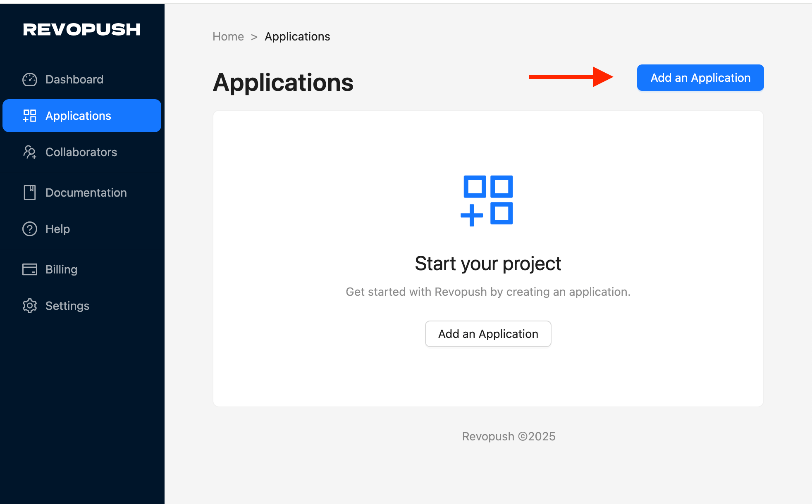
Task: Open the Home breadcrumb link
Action: click(228, 36)
